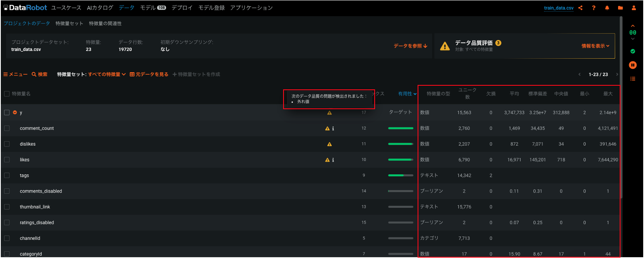Open the アプリケーション menu
Viewport: 644px width, 258px height.
[x=252, y=8]
